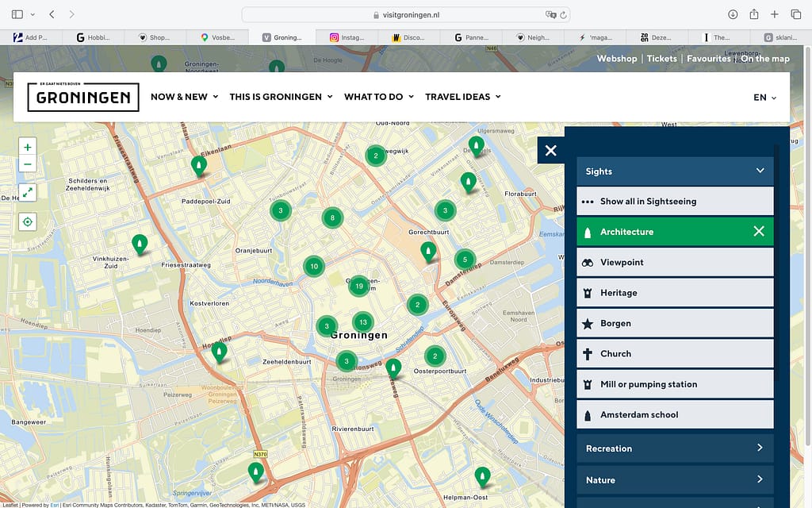The height and width of the screenshot is (508, 812).
Task: Go to the Webshop link
Action: (616, 59)
